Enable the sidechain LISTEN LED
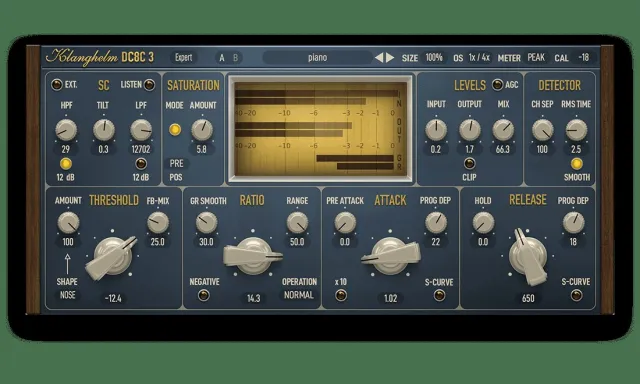The image size is (640, 384). click(x=149, y=84)
